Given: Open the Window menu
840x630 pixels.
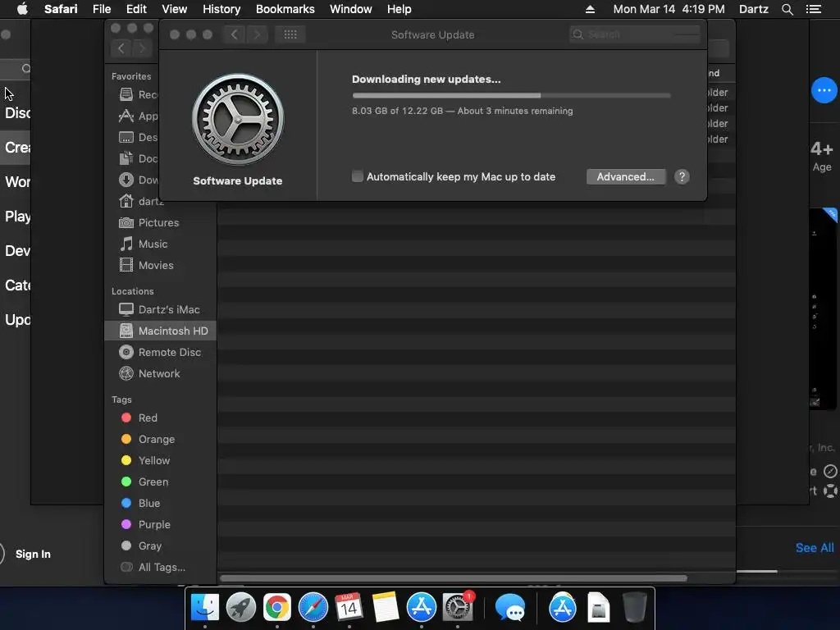Looking at the screenshot, I should [350, 9].
